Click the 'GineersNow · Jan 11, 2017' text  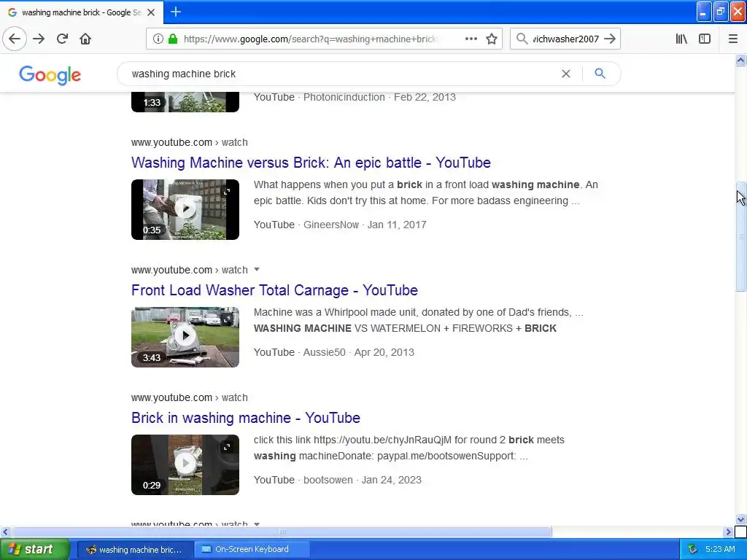pyautogui.click(x=365, y=225)
